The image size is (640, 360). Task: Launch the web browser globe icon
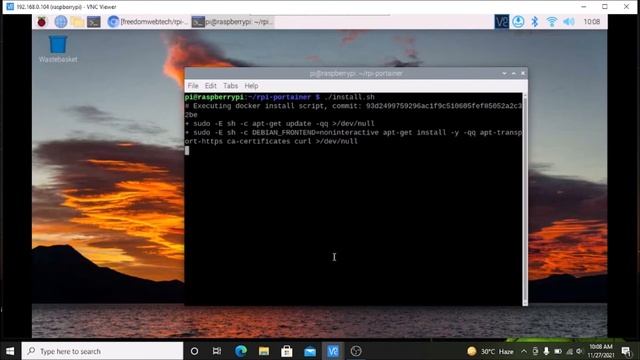61,22
